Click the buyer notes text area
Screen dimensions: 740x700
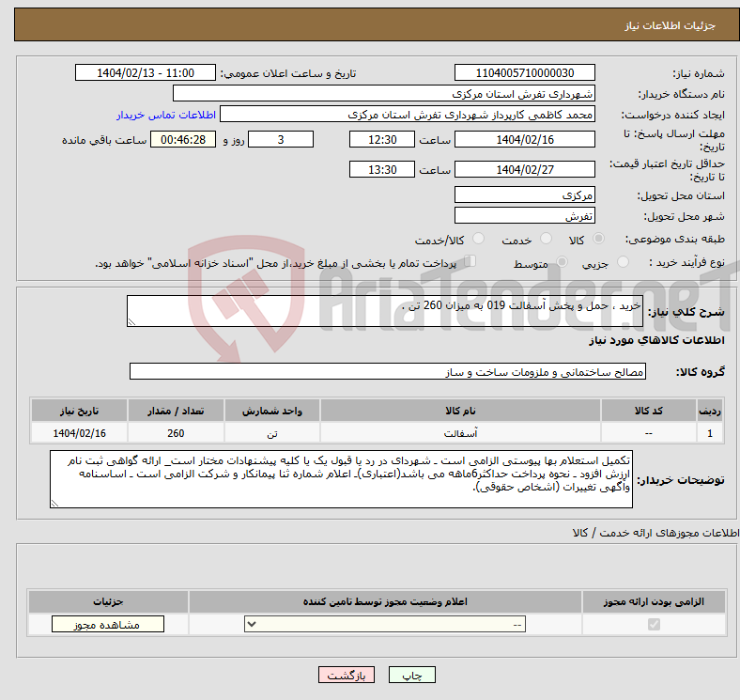pyautogui.click(x=341, y=479)
